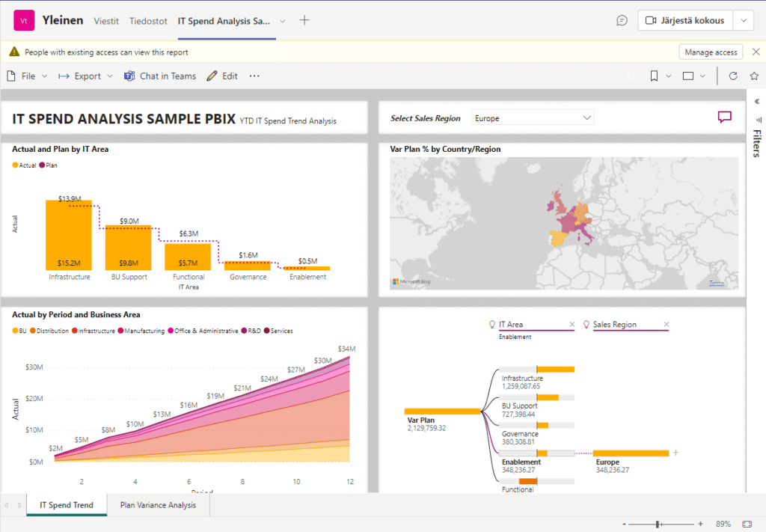Refresh the report visuals
Viewport: 766px width, 532px height.
(733, 76)
